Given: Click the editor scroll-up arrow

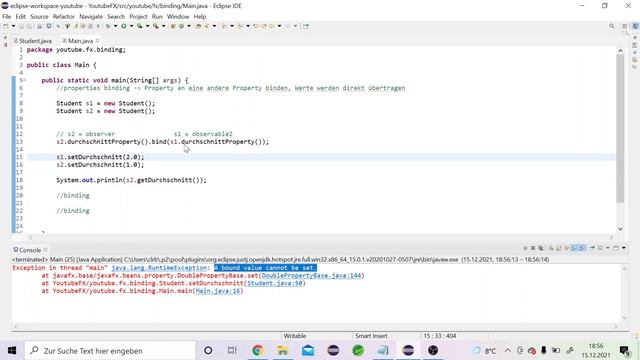Looking at the screenshot, I should click(x=620, y=51).
